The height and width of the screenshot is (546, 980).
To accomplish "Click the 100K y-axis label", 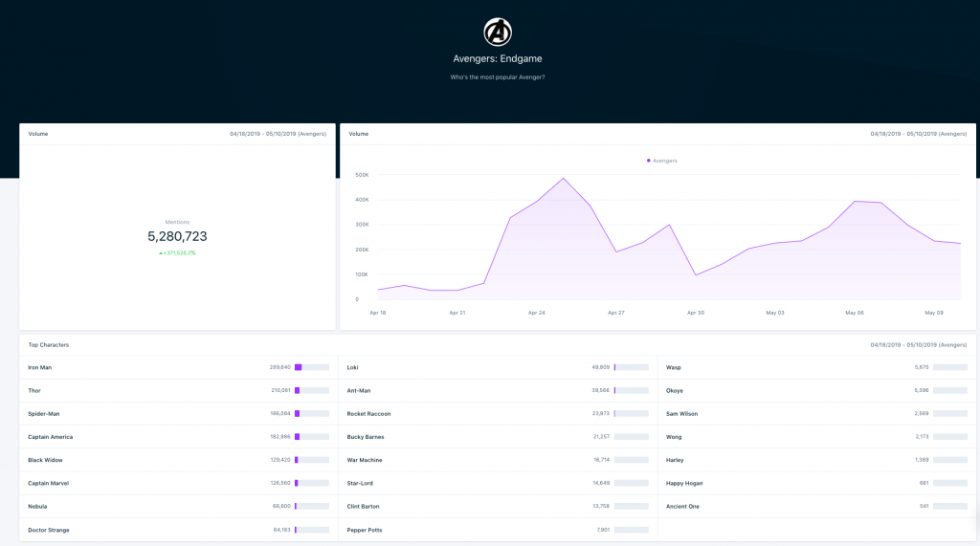I will [x=362, y=274].
